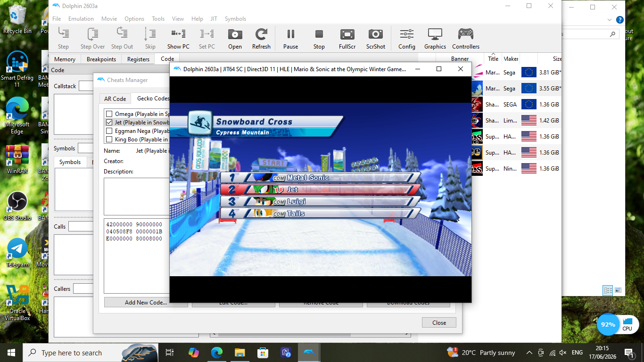Pause emulation with the Pause icon
644x362 pixels.
[290, 38]
